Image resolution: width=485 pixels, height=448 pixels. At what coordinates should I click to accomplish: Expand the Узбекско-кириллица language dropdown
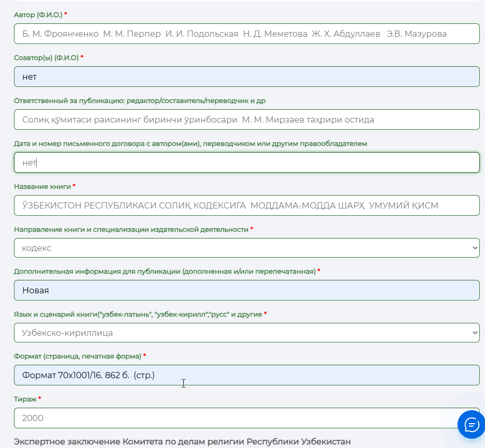pos(246,333)
